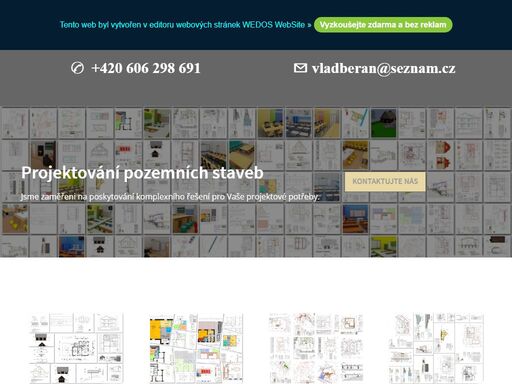This screenshot has width=512, height=384.
Task: Click the phone handset icon
Action: 77,68
